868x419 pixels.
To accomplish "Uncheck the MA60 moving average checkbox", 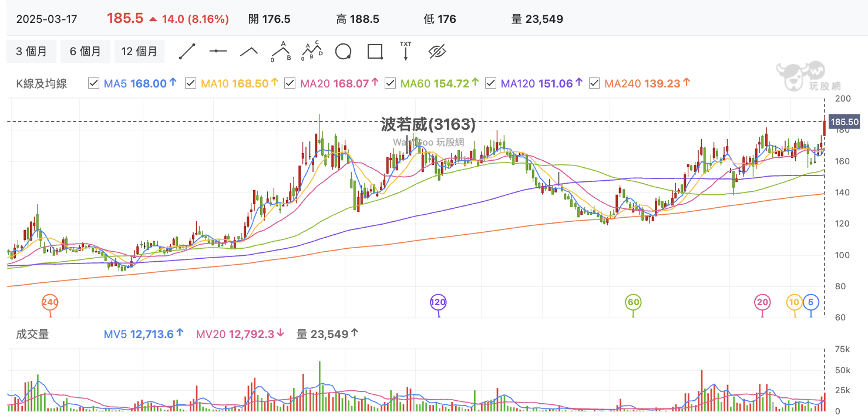I will (x=390, y=83).
